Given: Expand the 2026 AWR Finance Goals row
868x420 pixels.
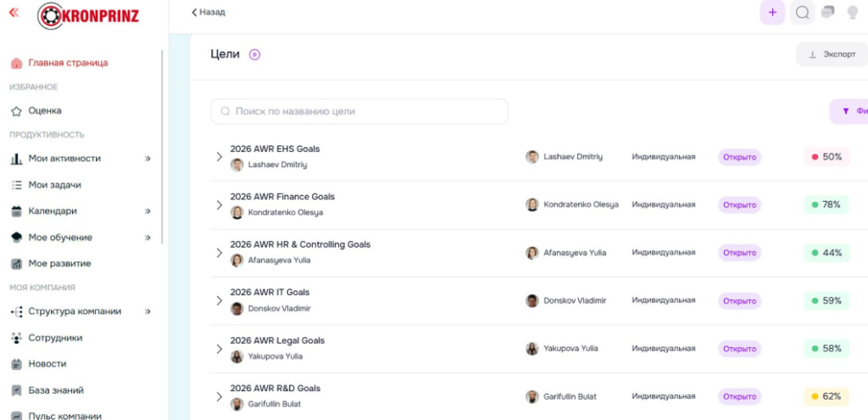Looking at the screenshot, I should click(x=220, y=205).
